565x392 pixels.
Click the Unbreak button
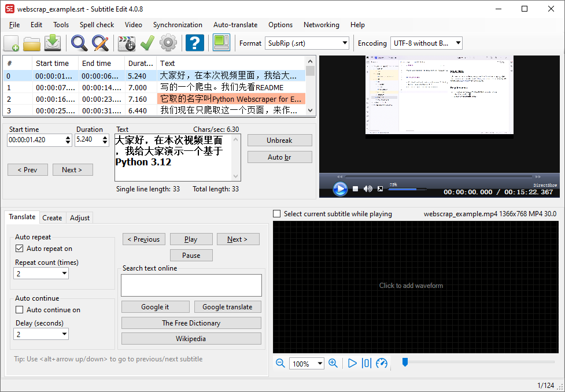(x=280, y=140)
